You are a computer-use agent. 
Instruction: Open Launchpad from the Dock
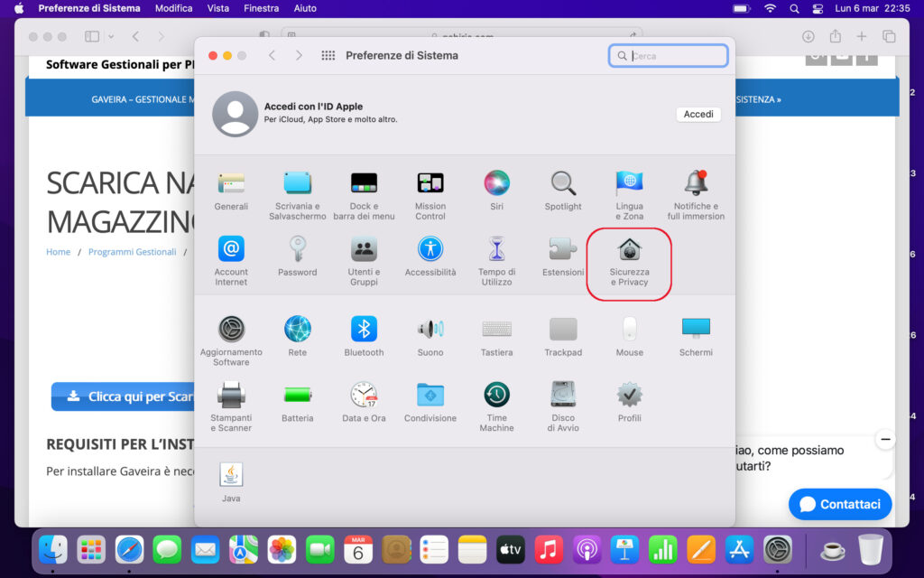tap(91, 550)
